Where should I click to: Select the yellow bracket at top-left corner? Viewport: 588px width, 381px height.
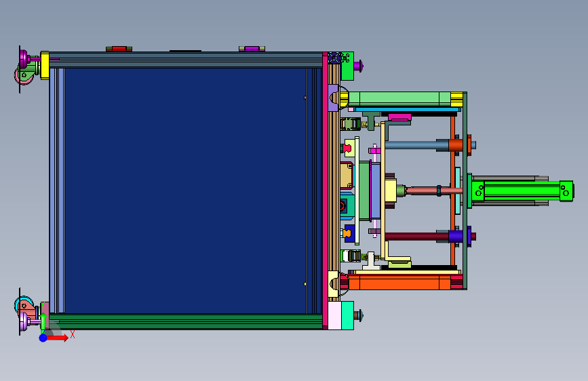pos(45,66)
